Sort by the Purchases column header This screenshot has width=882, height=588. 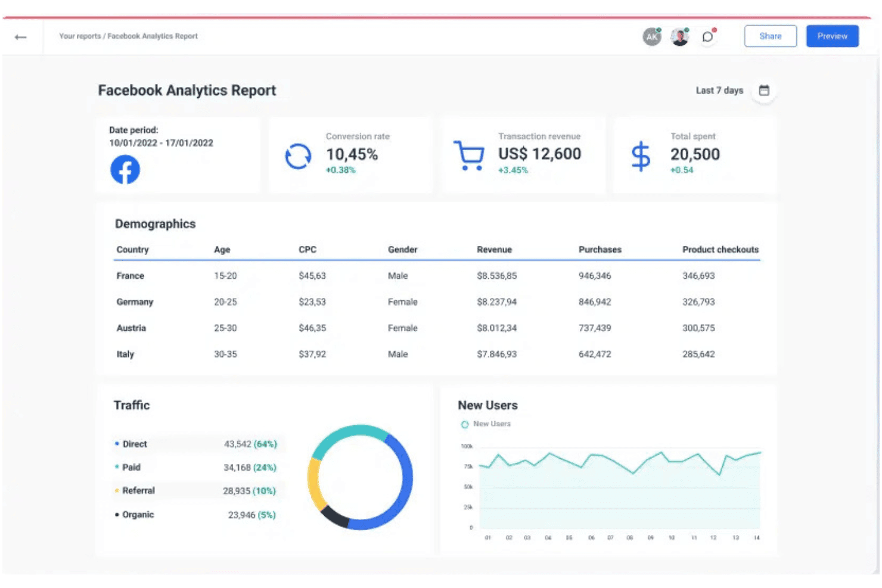tap(600, 250)
